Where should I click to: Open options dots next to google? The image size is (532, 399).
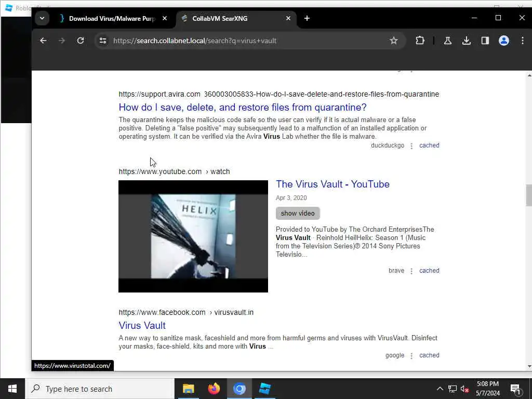[411, 356]
